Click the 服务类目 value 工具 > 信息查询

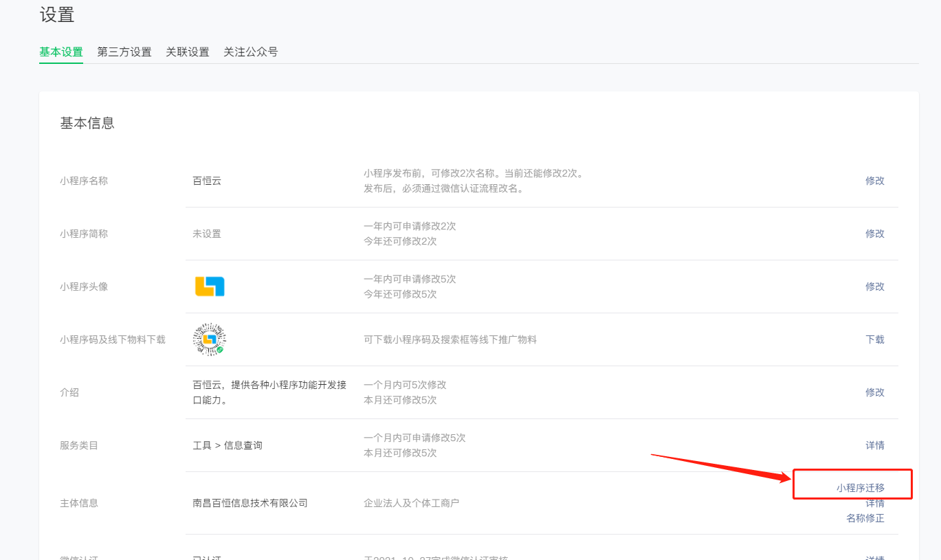click(x=231, y=445)
